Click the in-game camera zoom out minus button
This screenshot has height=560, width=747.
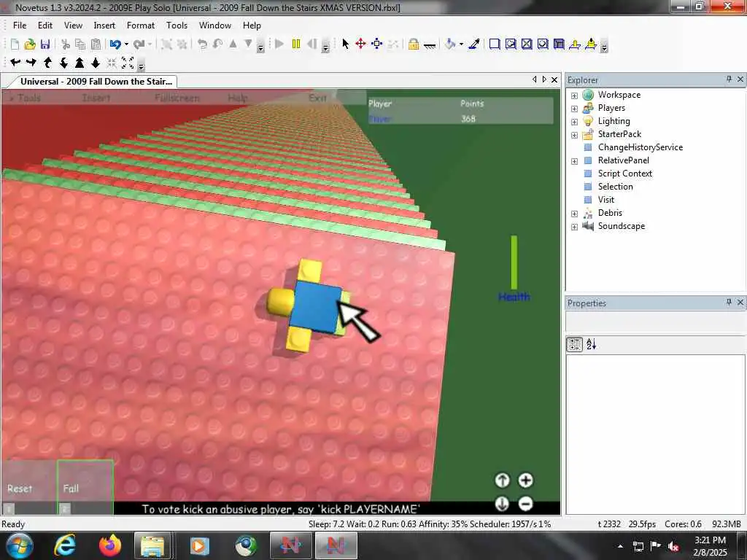[x=525, y=503]
